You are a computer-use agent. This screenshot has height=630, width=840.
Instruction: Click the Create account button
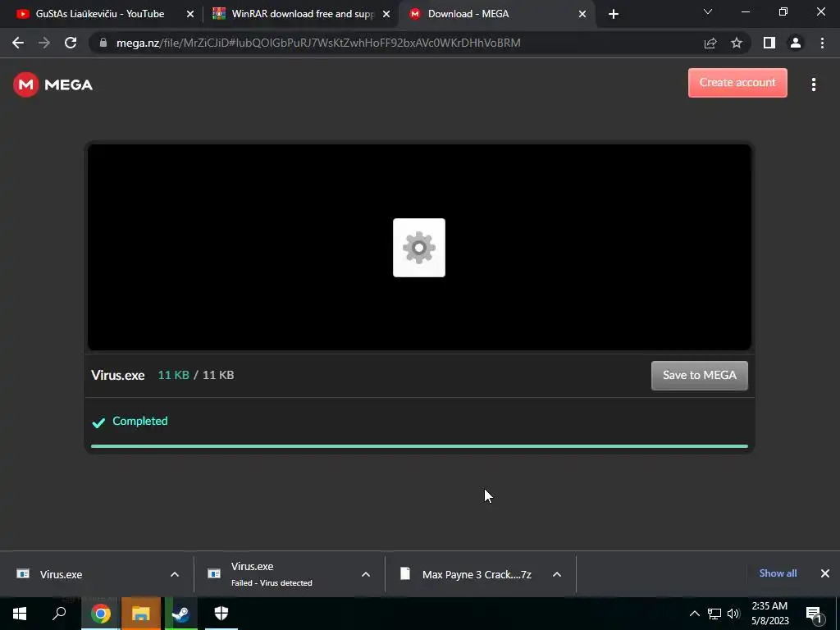point(737,83)
